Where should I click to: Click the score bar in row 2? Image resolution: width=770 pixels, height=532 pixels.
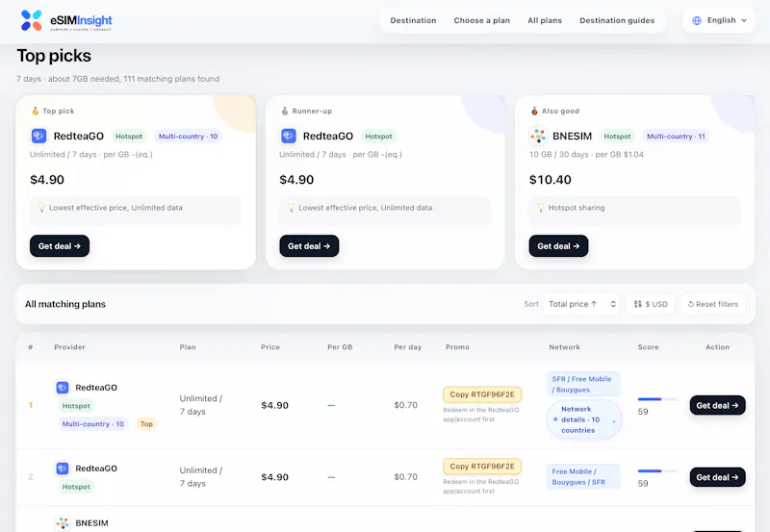click(x=657, y=471)
